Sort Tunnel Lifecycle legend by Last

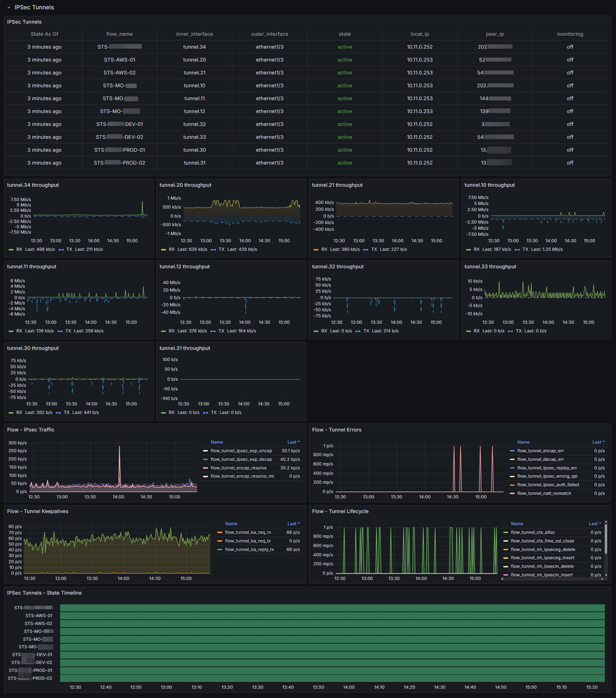(595, 524)
